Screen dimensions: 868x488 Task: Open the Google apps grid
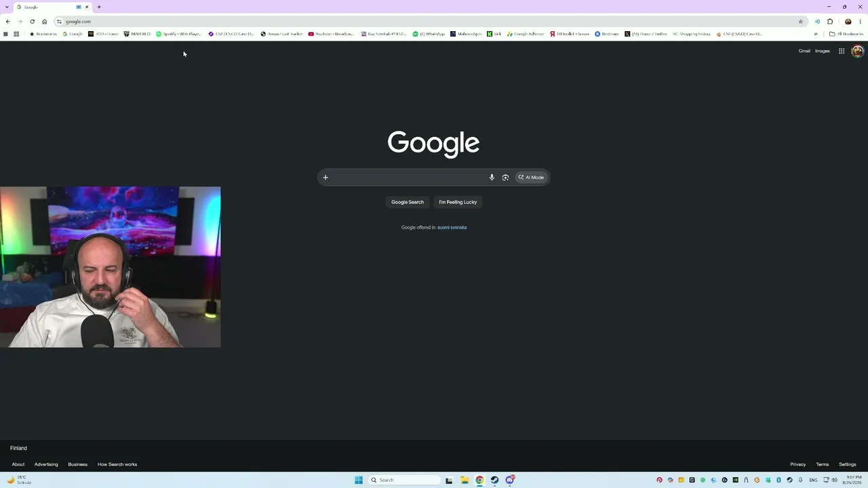(842, 51)
